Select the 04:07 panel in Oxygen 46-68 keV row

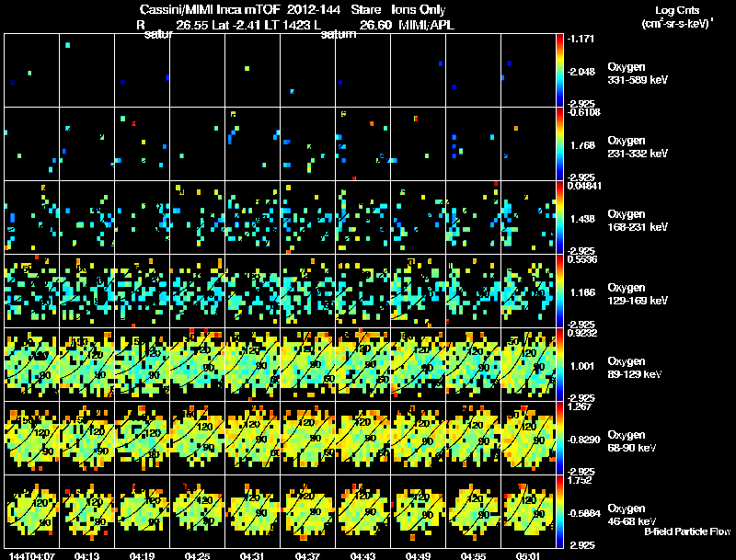point(32,511)
